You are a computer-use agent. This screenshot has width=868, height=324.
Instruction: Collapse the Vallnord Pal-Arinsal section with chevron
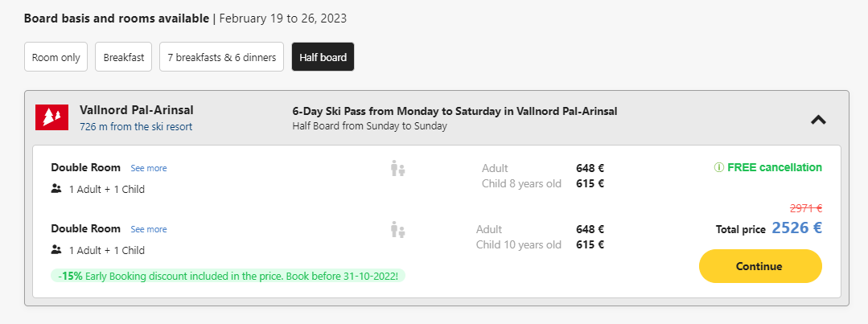818,119
